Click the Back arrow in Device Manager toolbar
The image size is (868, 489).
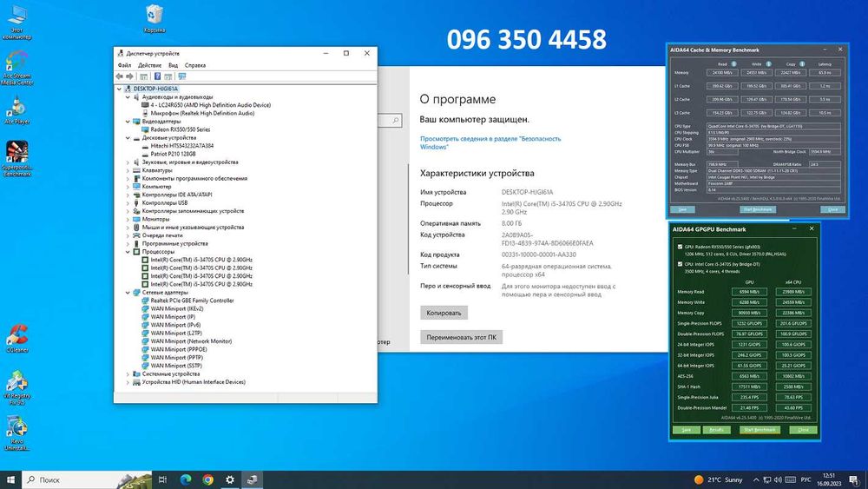tap(120, 76)
